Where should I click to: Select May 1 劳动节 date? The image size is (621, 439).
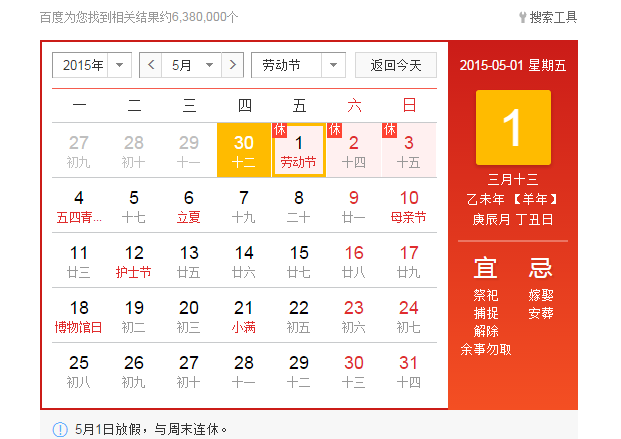pos(299,150)
